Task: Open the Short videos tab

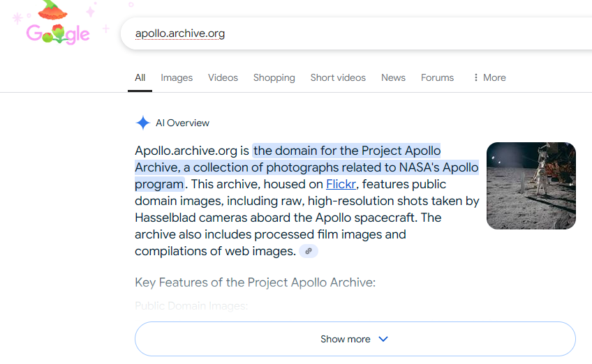Action: point(338,77)
